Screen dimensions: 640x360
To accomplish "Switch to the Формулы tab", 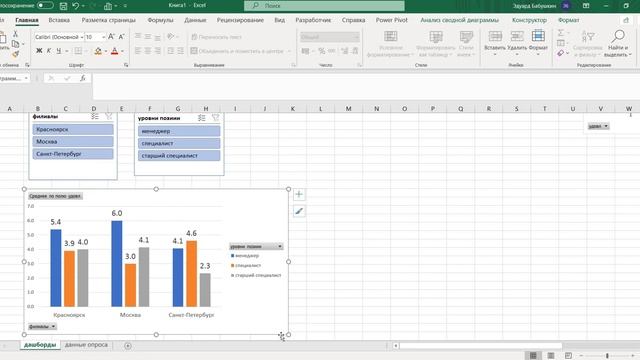I will [160, 20].
